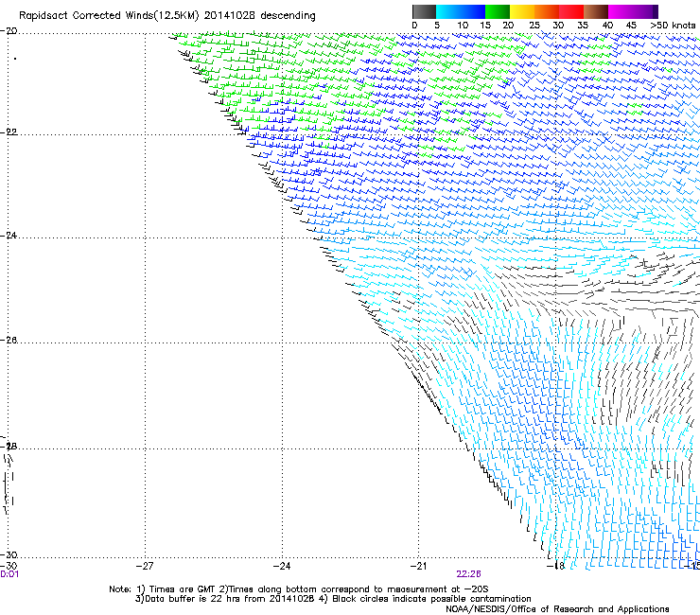Click the -20 latitude axis label

(x=9, y=31)
